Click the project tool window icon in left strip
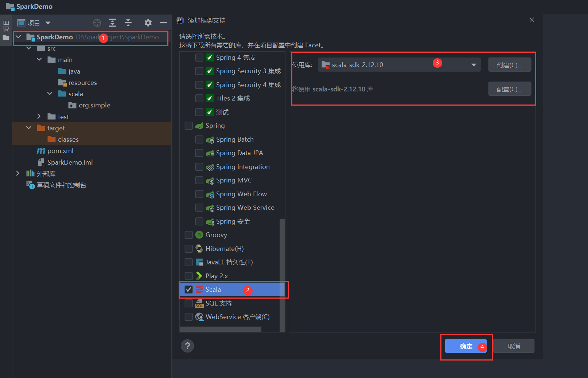 pyautogui.click(x=6, y=37)
